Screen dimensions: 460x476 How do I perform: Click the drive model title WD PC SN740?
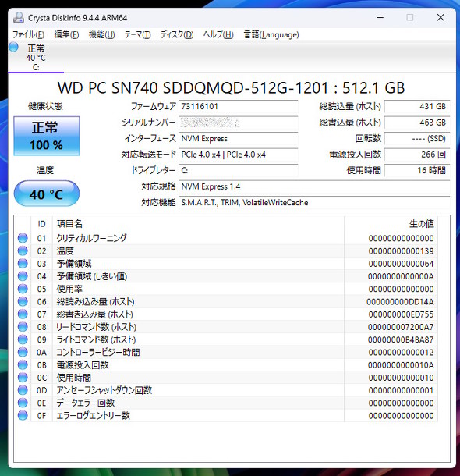(x=231, y=88)
